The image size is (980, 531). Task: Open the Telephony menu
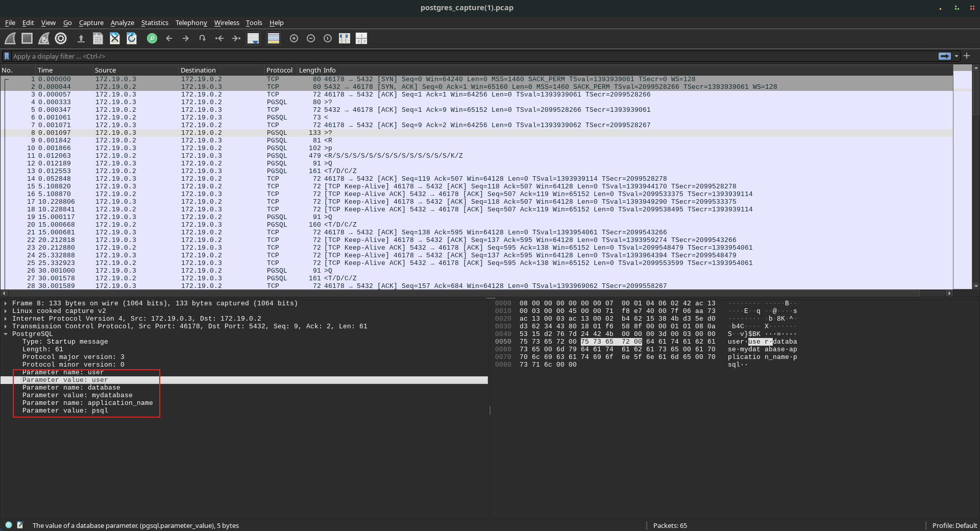191,22
